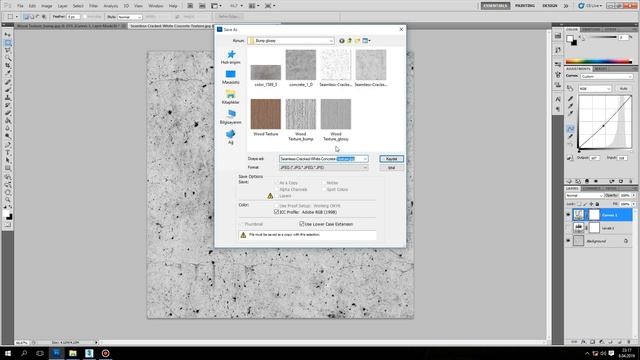Open Masaüstü location in Save As sidebar
The height and width of the screenshot is (360, 640).
coord(231,77)
